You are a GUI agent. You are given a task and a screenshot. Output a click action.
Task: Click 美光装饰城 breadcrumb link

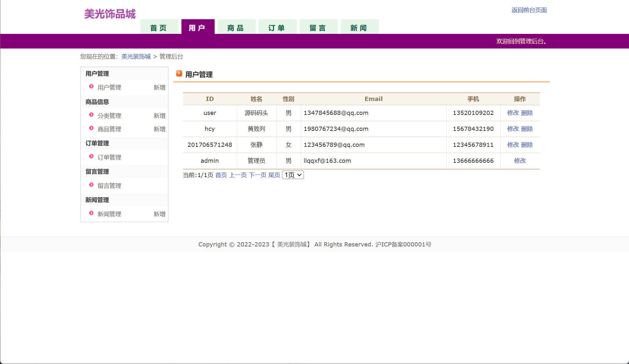click(x=136, y=57)
